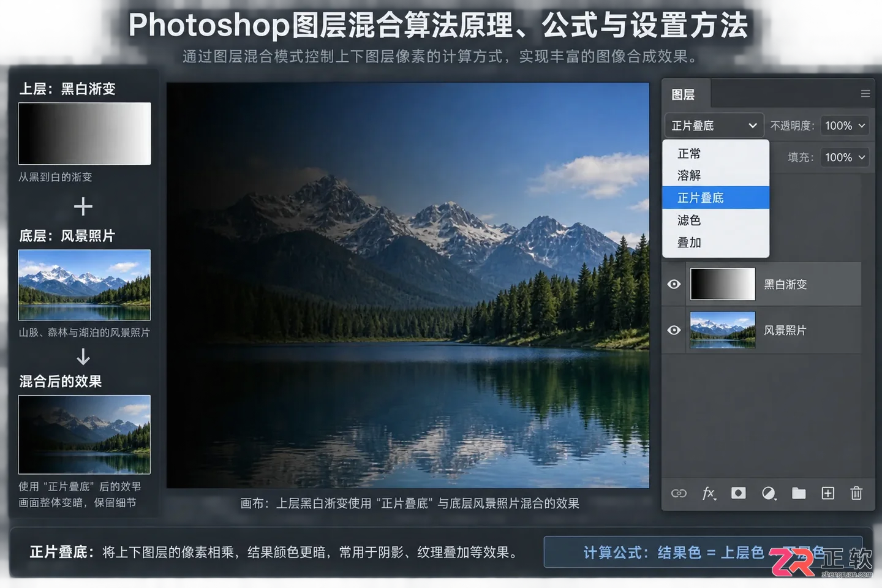Click the canvas caption starting with 画布
The width and height of the screenshot is (882, 588).
coord(410,503)
